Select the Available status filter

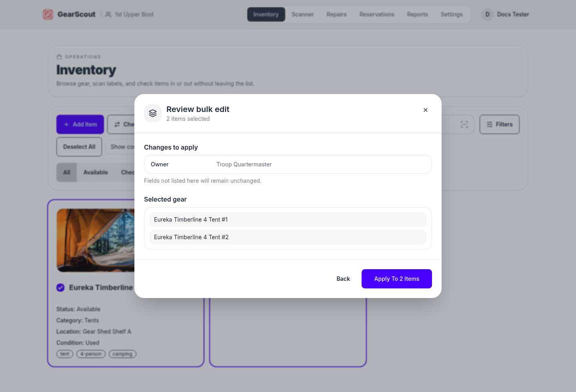pos(96,172)
